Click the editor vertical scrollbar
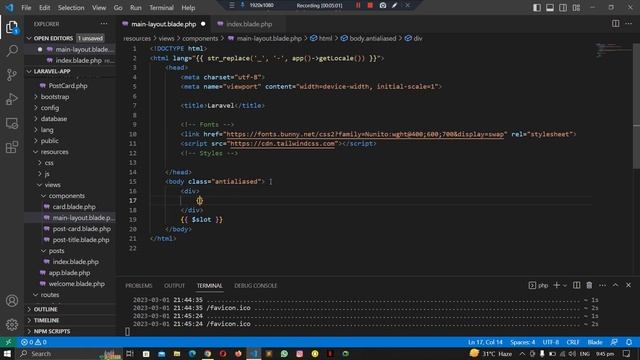The image size is (640, 360). 636,106
